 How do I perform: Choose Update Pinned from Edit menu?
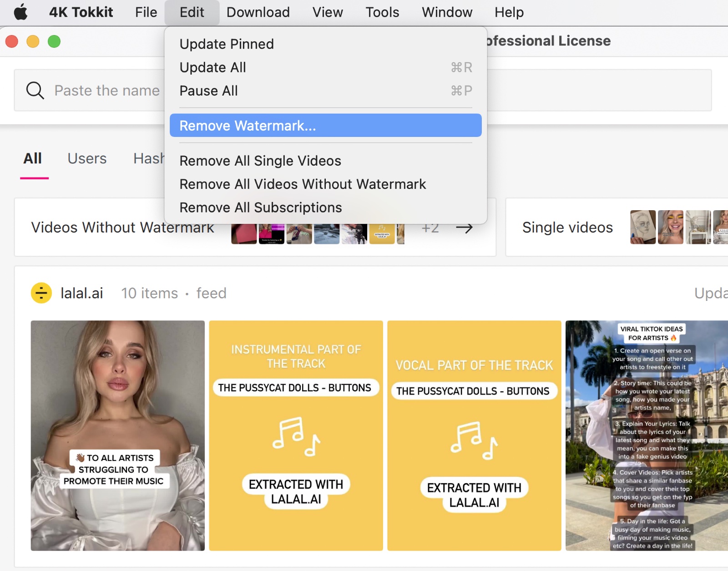[326, 44]
